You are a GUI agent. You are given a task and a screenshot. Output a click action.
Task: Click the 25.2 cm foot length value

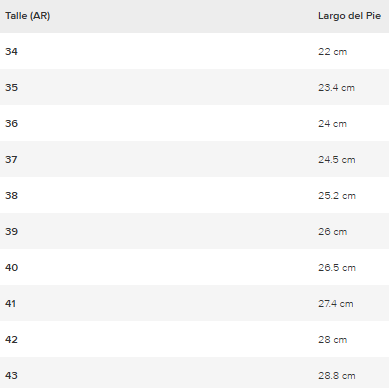click(x=337, y=196)
